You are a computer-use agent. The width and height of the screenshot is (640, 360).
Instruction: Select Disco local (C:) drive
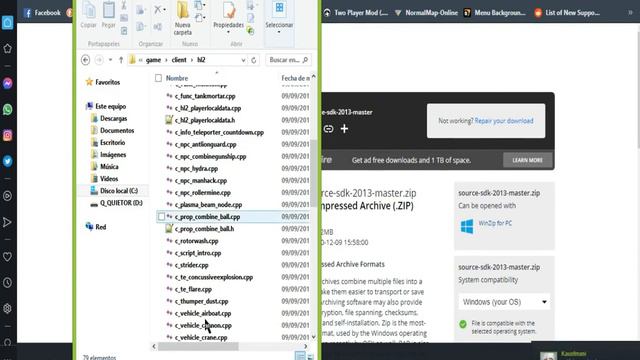[x=118, y=191]
